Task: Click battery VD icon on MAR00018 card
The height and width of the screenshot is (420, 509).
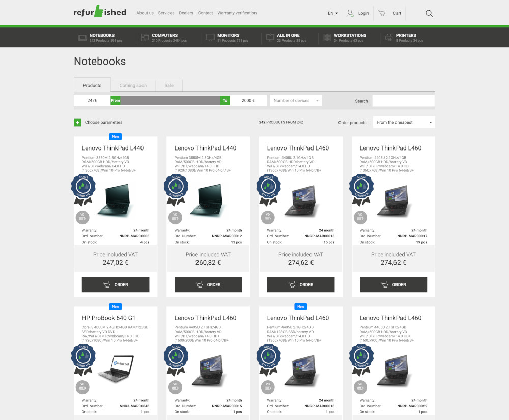Action: [268, 387]
